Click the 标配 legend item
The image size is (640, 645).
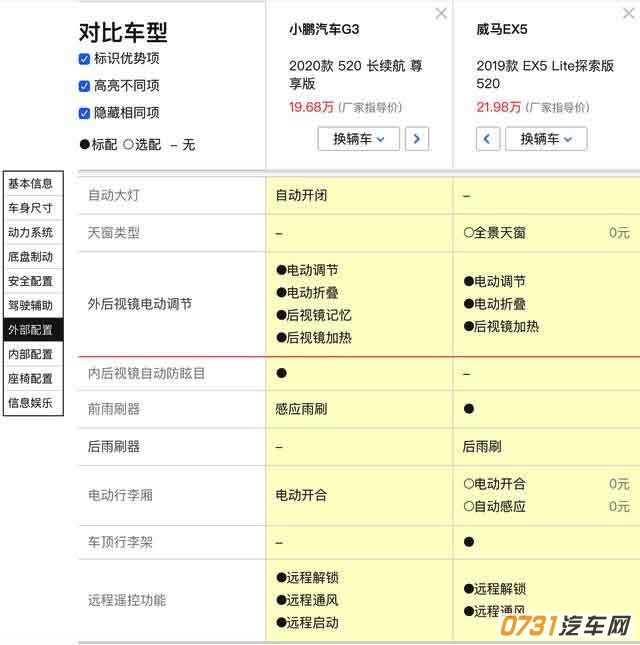pos(99,144)
